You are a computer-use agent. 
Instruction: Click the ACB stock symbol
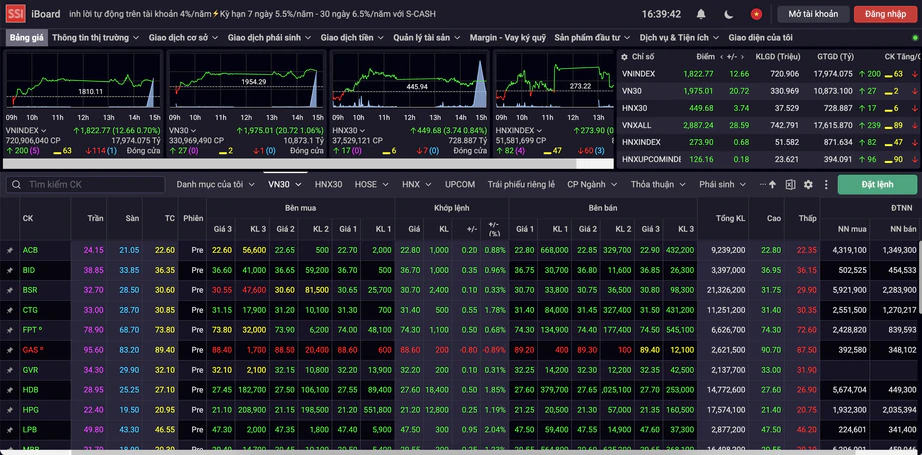pos(30,250)
